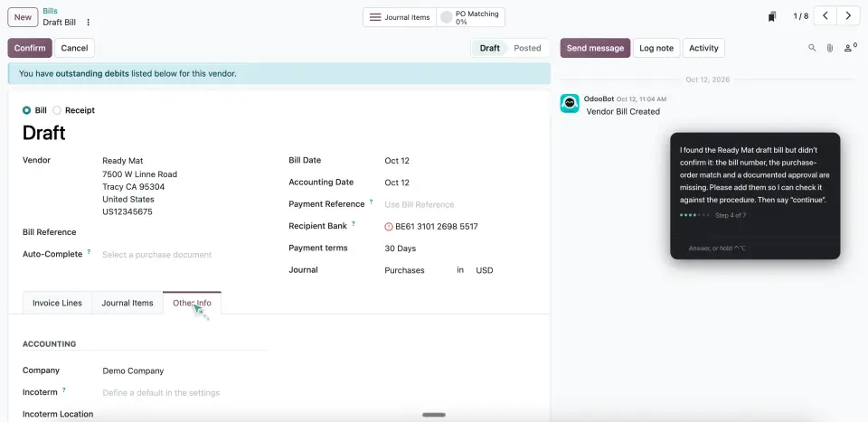Click the Oct 12, 2026 date separator

tap(707, 80)
